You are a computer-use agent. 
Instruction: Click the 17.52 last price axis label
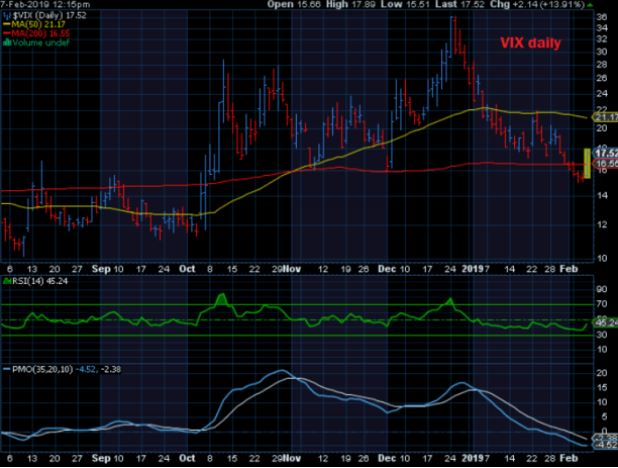[603, 151]
